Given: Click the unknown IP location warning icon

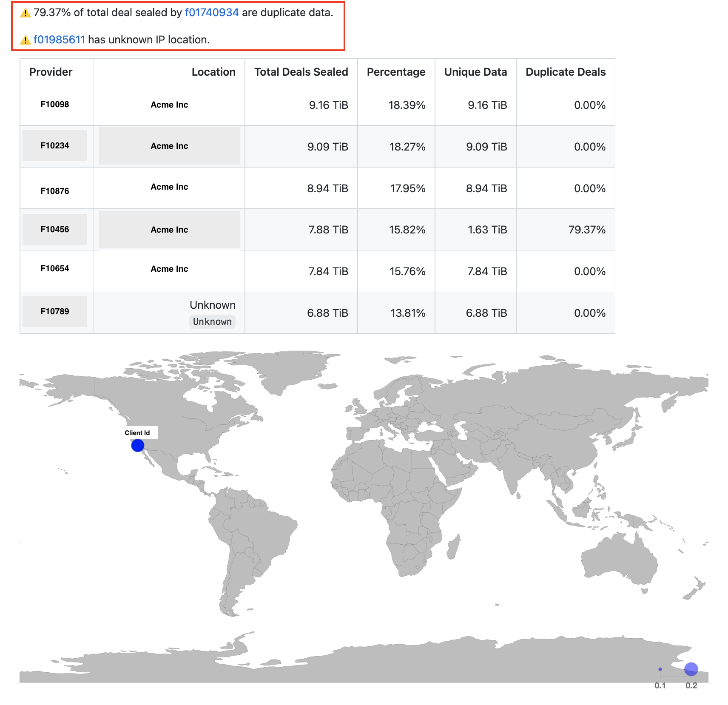Looking at the screenshot, I should click(x=26, y=40).
